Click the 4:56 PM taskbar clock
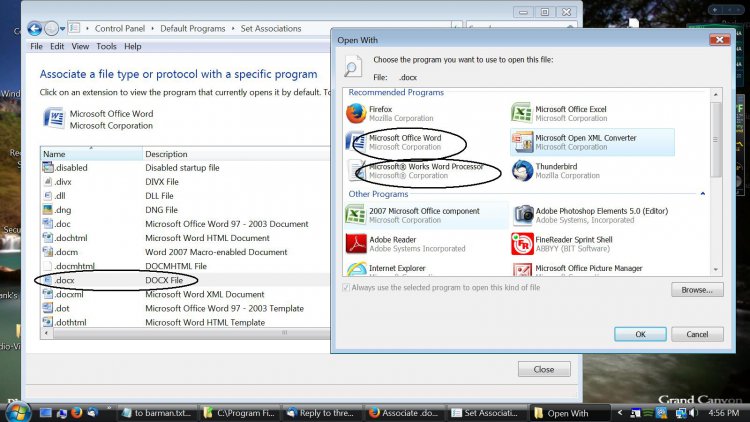The height and width of the screenshot is (422, 750). click(723, 412)
